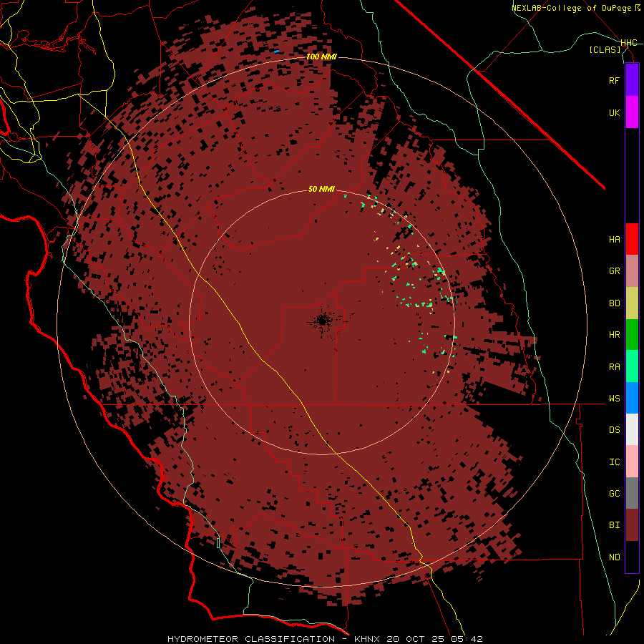
Task: Pick the RA light green legend swatch
Action: [632, 366]
